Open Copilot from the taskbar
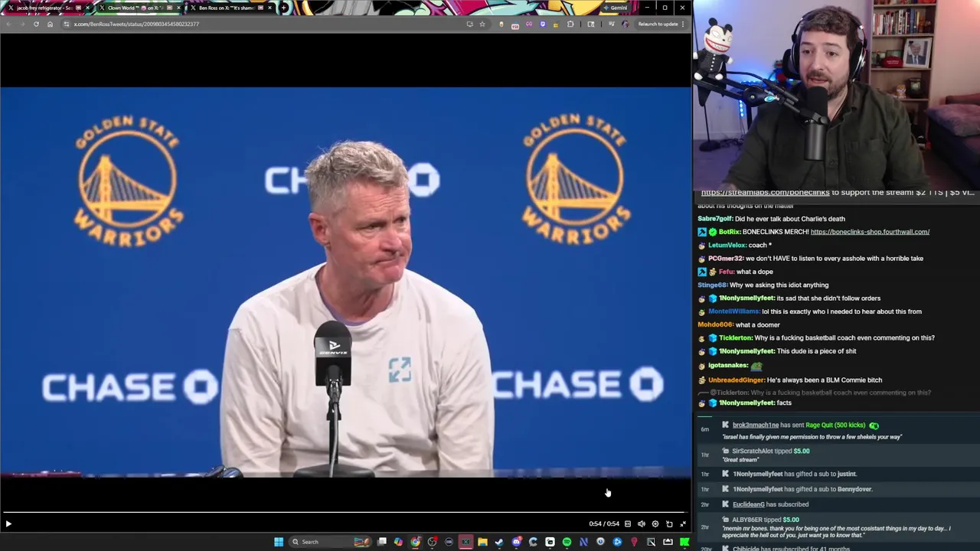Viewport: 980px width, 551px height. 398,542
